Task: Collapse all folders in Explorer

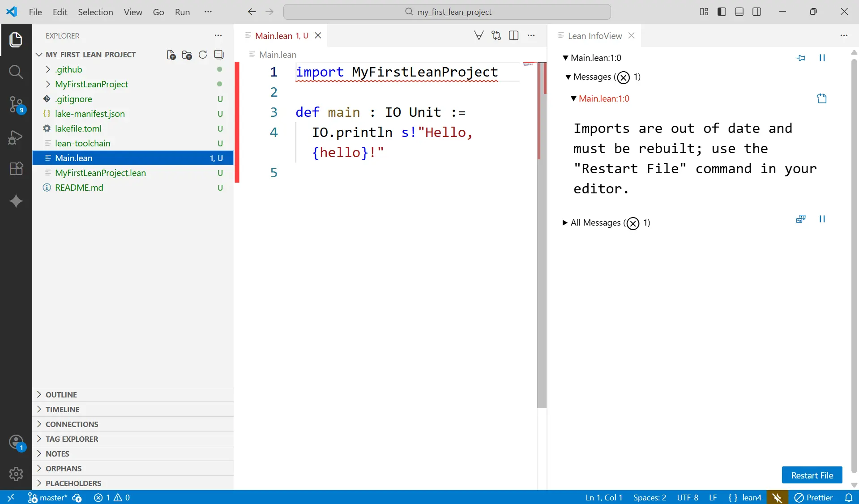Action: (219, 55)
